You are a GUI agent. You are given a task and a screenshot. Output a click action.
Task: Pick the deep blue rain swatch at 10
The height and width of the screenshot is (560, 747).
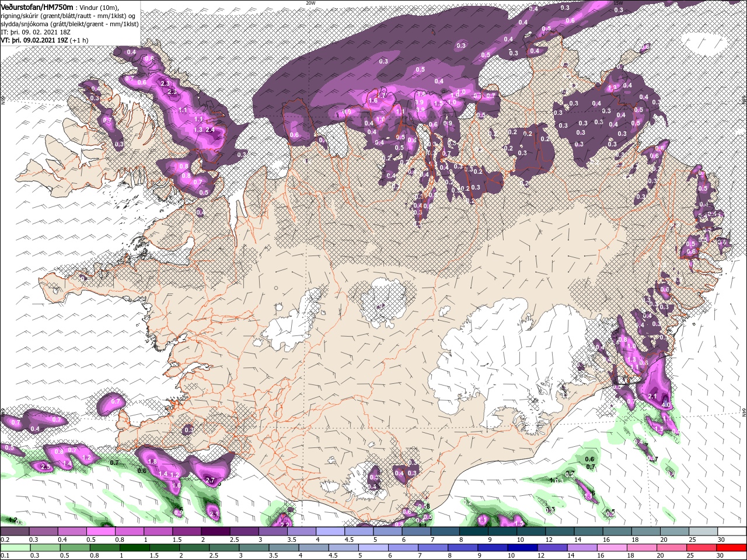point(523,548)
